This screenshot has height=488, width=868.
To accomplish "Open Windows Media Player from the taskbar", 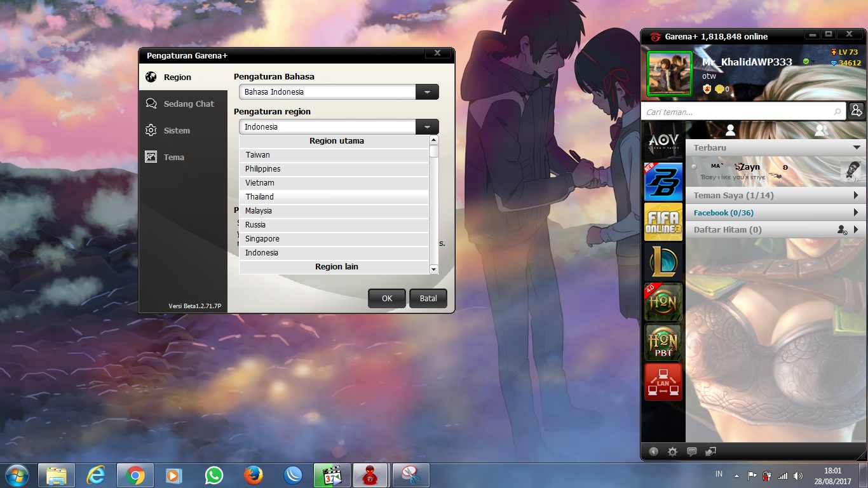I will (x=175, y=475).
